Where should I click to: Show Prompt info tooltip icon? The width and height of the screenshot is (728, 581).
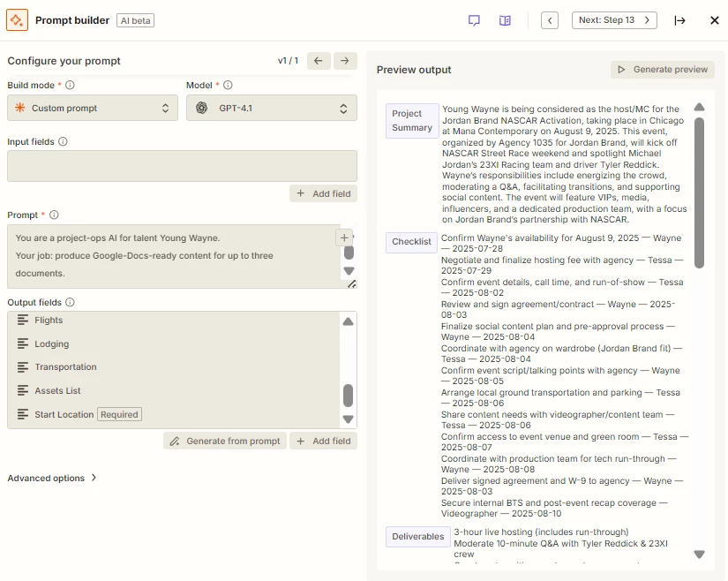coord(54,215)
